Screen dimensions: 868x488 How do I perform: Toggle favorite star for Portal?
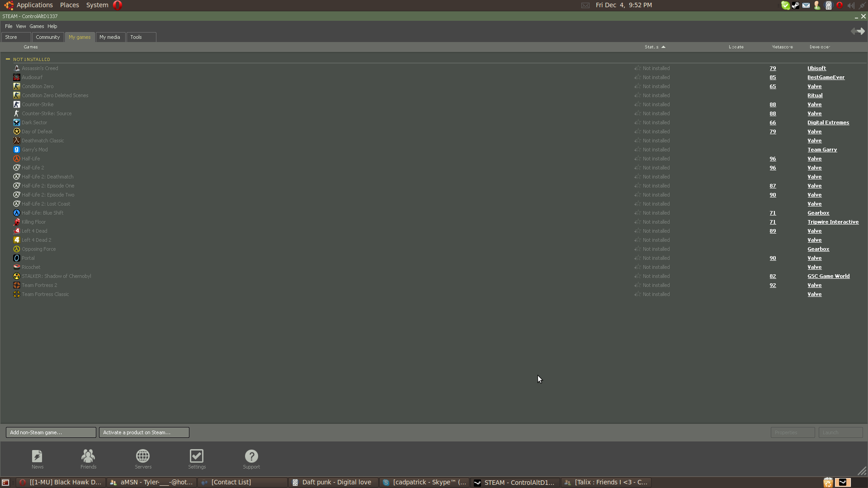(x=637, y=258)
